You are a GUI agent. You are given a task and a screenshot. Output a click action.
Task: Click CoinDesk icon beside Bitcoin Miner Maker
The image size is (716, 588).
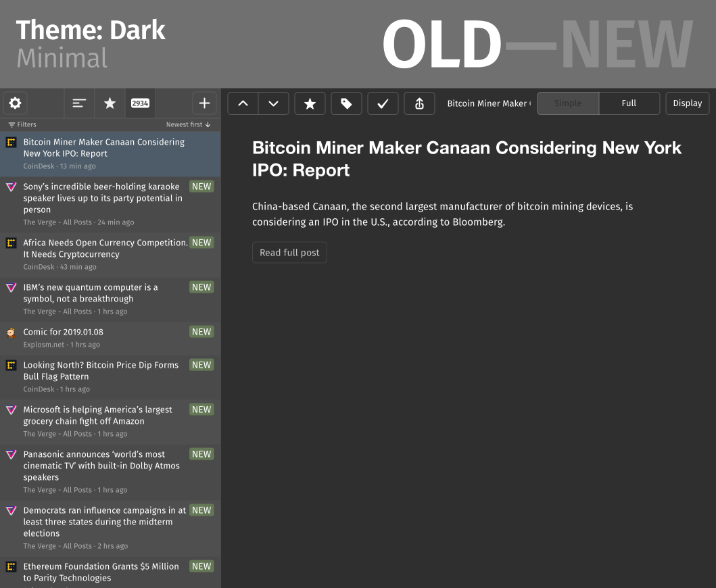point(11,142)
